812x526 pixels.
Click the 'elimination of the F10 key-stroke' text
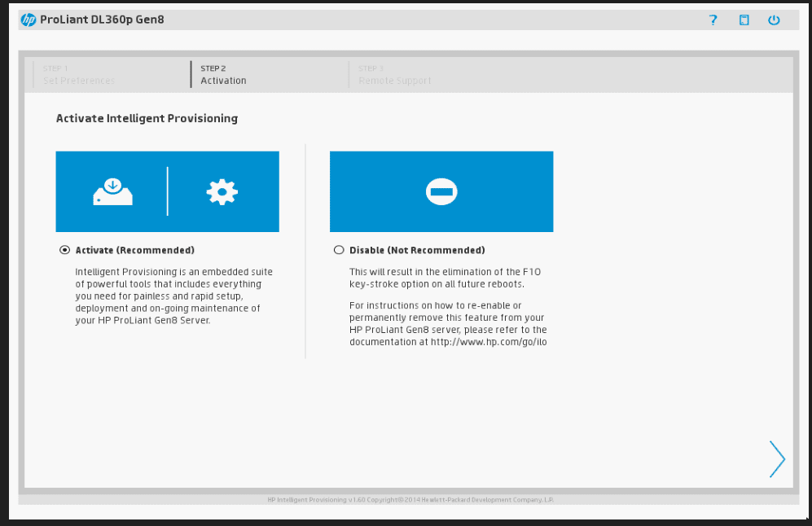click(445, 278)
